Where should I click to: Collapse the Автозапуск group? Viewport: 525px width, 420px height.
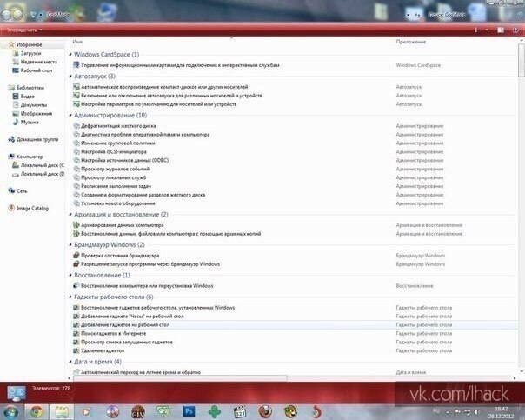click(70, 77)
